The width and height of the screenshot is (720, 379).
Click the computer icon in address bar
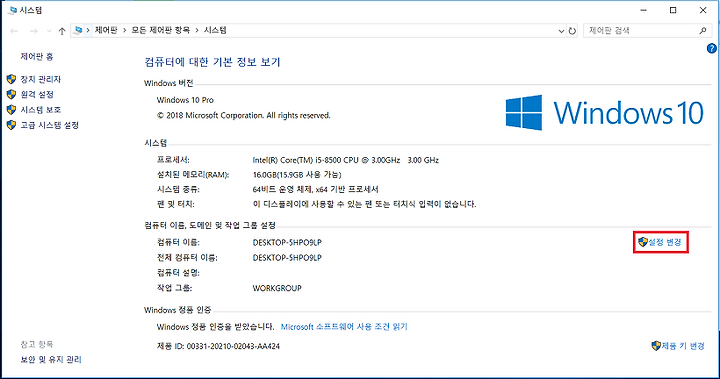pos(79,30)
